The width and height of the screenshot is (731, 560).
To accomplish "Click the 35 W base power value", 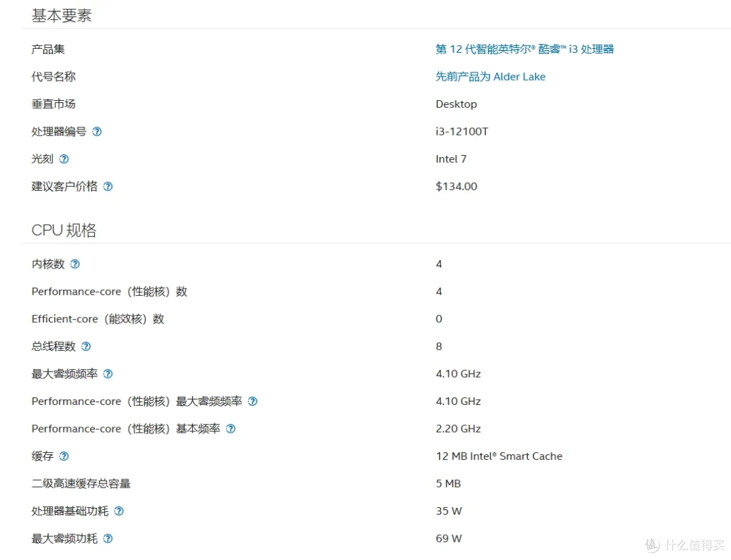I will pyautogui.click(x=449, y=511).
